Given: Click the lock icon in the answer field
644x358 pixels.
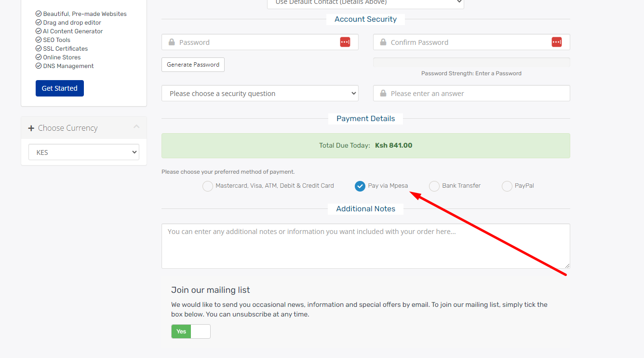Looking at the screenshot, I should point(383,93).
